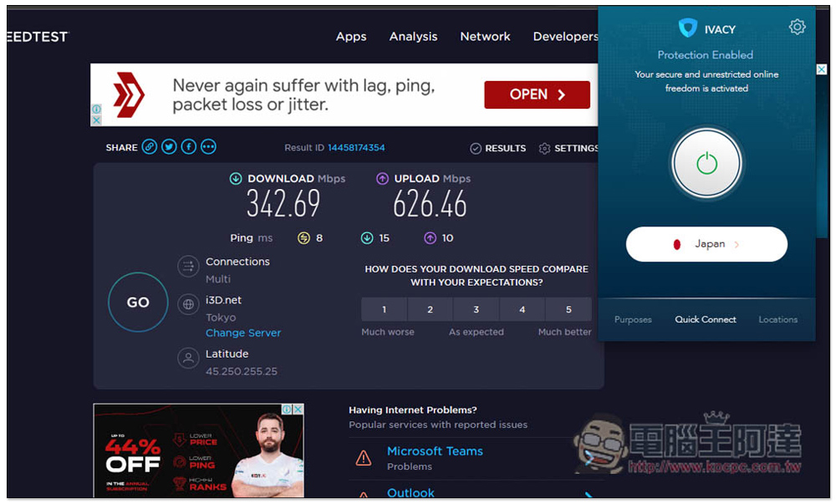The width and height of the screenshot is (836, 504).
Task: Switch to Locations tab in Ivacy
Action: click(x=777, y=319)
